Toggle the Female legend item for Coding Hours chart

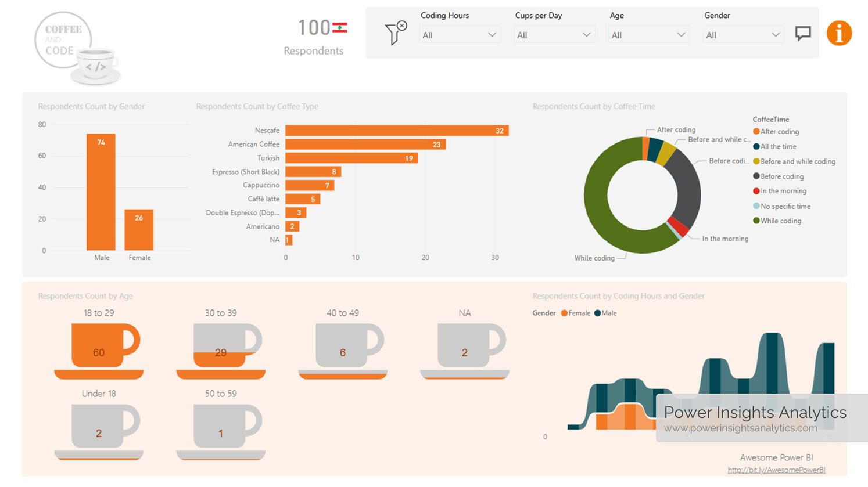point(575,313)
